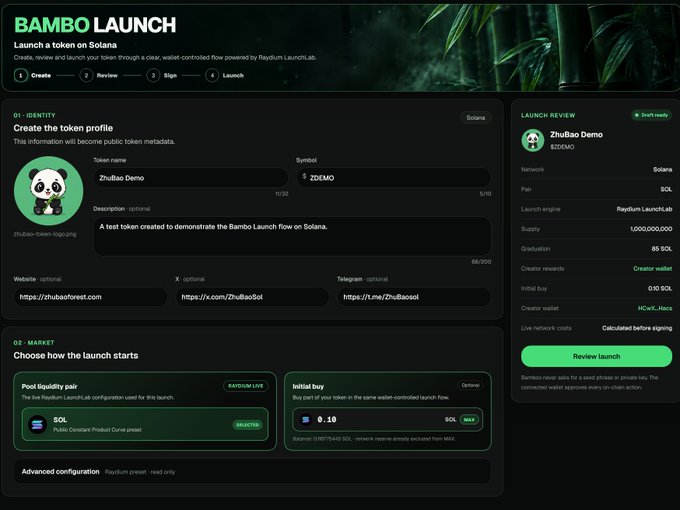Click the RAYDIUM LIVE badge

pyautogui.click(x=245, y=386)
